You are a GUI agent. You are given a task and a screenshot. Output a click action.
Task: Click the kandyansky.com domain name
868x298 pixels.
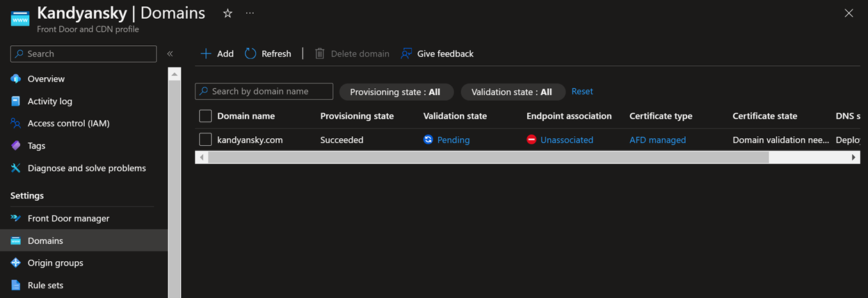tap(250, 140)
